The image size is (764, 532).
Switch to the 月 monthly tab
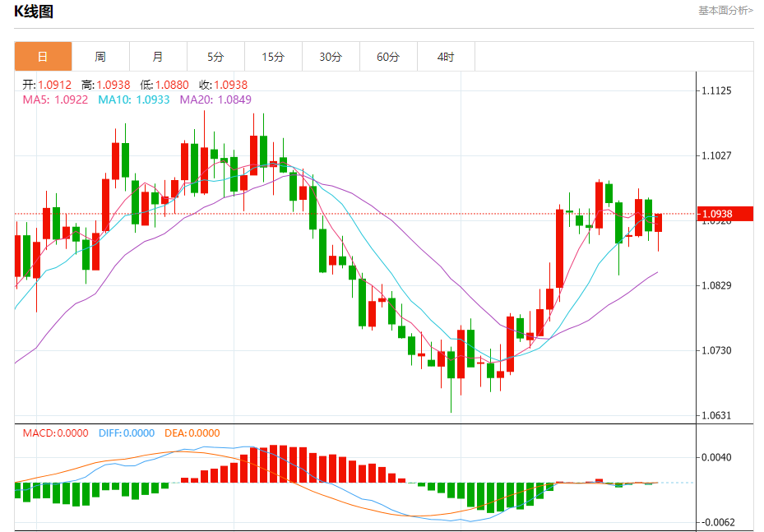click(159, 57)
